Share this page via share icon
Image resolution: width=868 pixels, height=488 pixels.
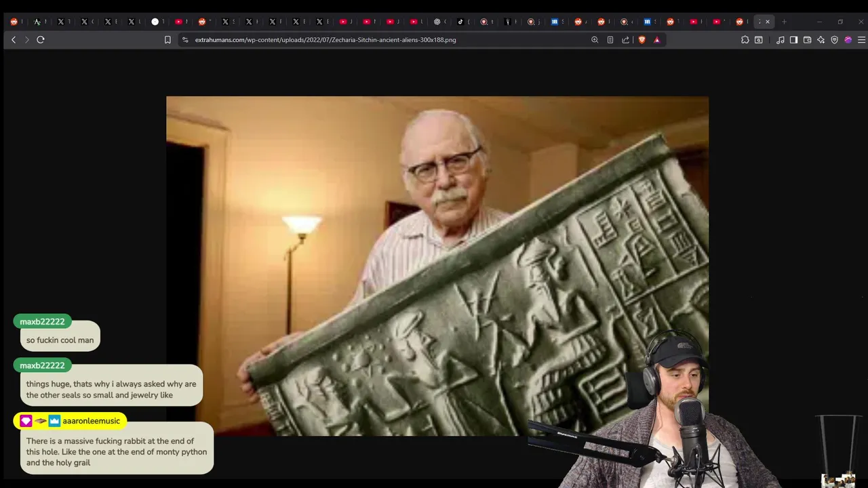pos(625,40)
